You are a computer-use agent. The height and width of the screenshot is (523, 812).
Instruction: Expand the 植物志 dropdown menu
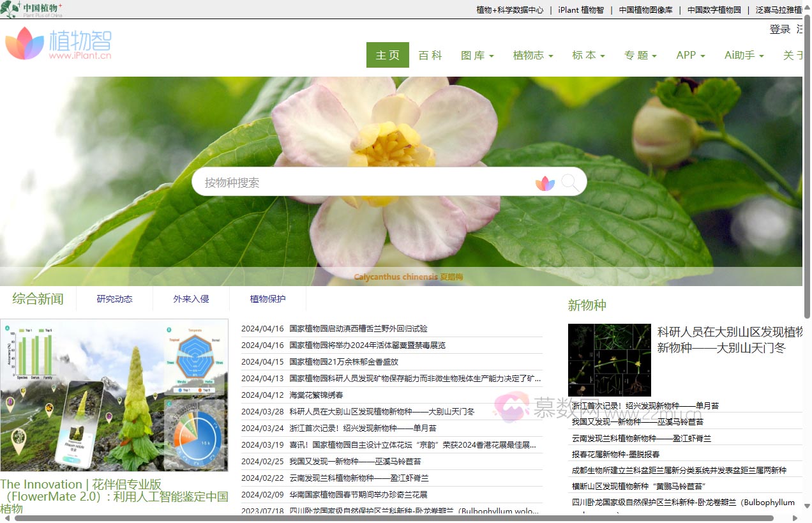[532, 55]
